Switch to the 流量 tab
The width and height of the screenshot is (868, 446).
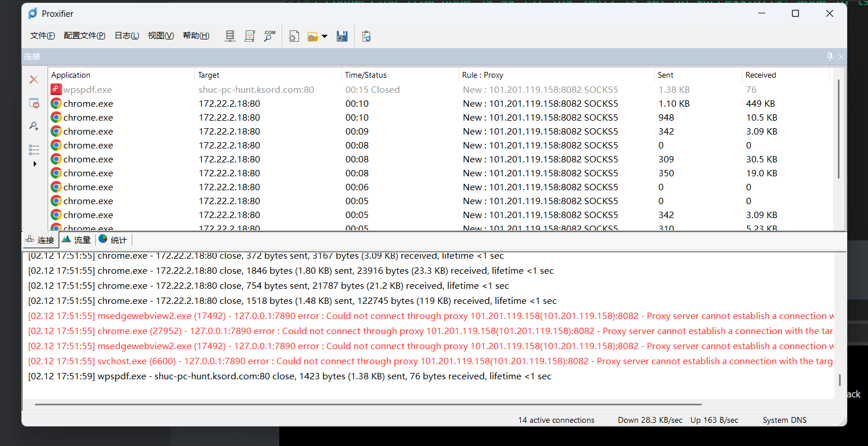pos(77,240)
